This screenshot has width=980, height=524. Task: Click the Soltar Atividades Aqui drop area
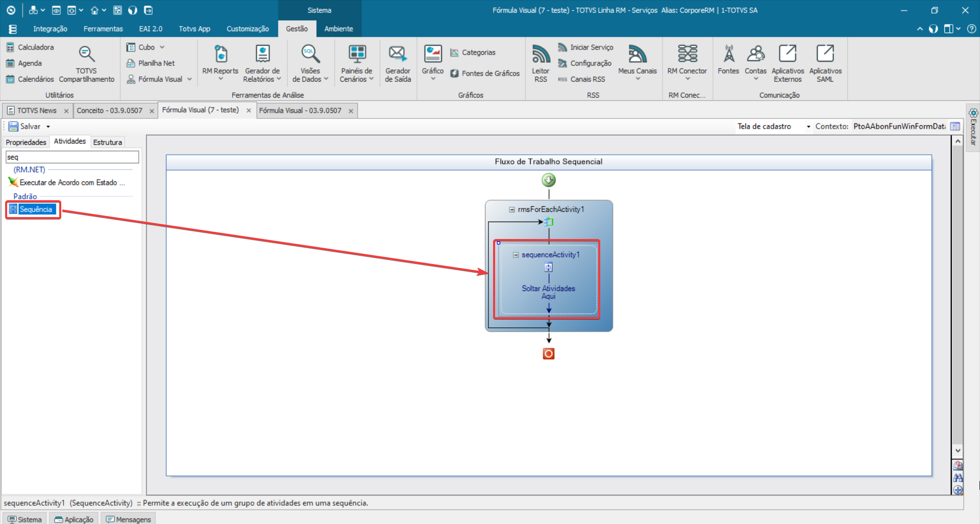(x=548, y=292)
